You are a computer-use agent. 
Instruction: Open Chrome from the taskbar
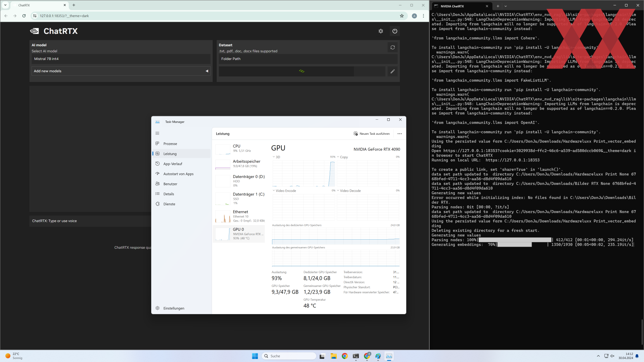pyautogui.click(x=344, y=356)
